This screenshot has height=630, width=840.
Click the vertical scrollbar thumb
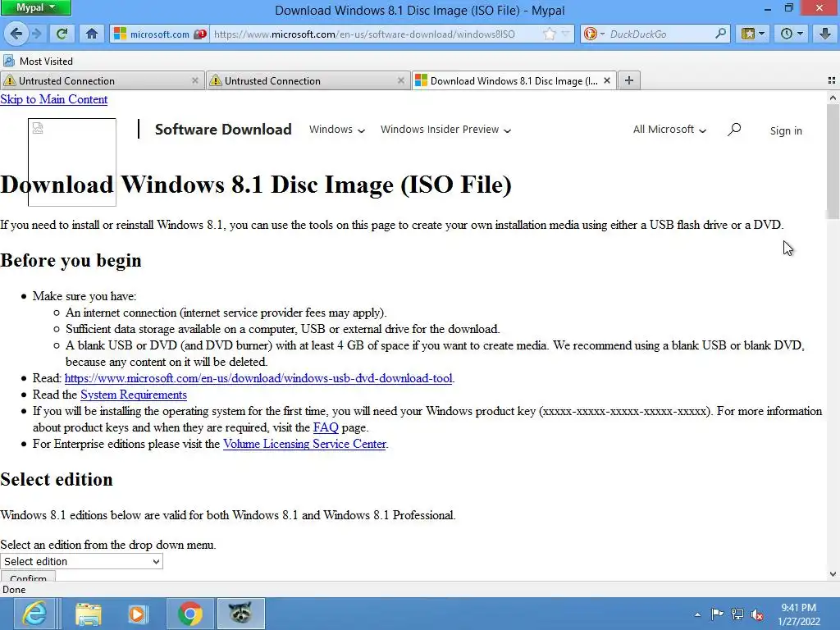tap(833, 162)
